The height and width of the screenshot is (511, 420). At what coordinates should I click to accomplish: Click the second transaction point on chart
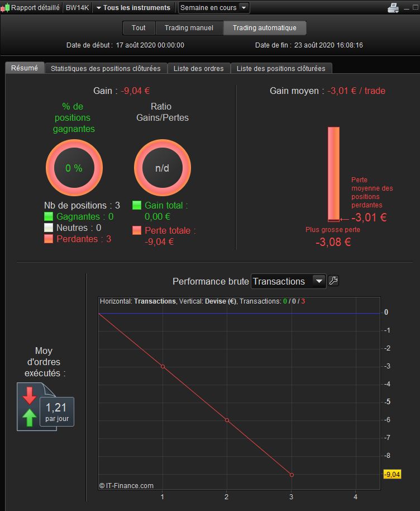tap(227, 420)
